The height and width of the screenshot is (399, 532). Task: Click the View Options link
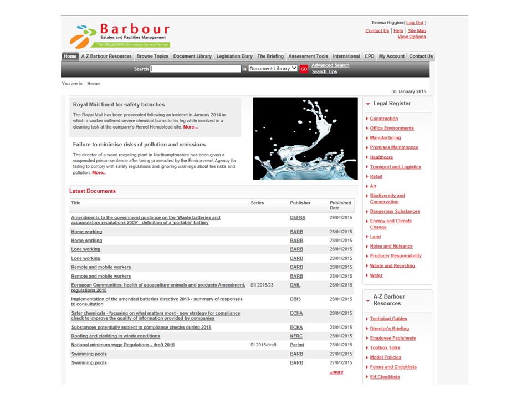412,37
